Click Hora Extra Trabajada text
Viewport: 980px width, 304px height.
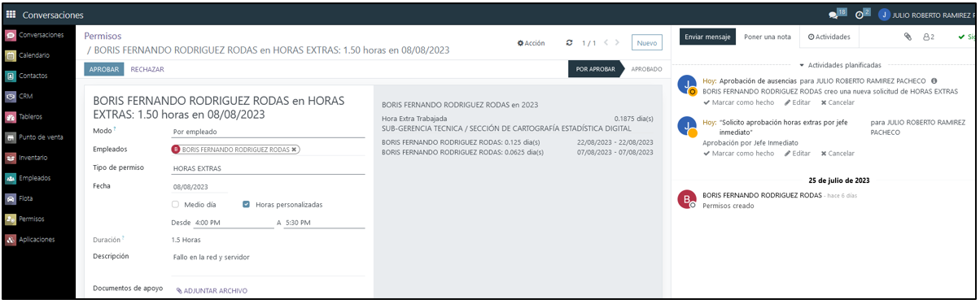pyautogui.click(x=414, y=119)
